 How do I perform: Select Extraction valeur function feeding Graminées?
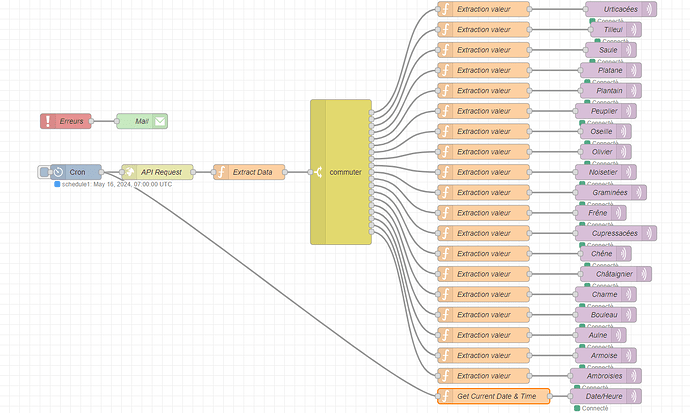click(484, 192)
